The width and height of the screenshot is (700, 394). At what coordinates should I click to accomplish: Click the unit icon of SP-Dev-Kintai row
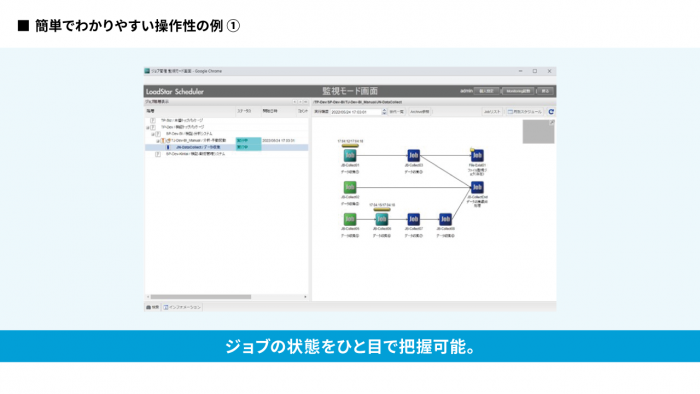click(x=158, y=154)
